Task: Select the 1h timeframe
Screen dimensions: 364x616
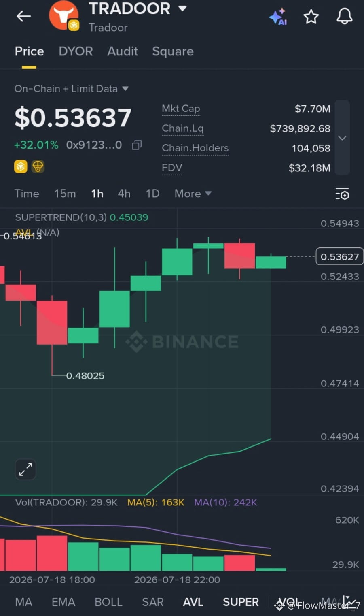Action: tap(97, 194)
